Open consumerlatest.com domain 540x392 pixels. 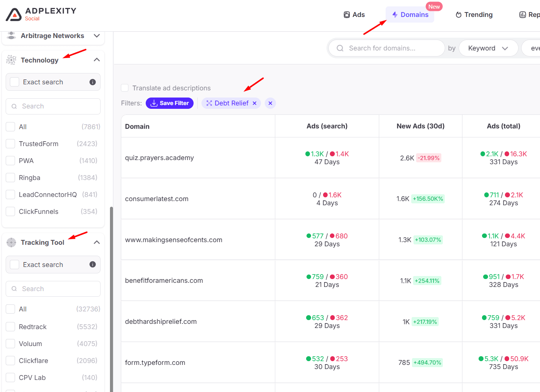[157, 199]
